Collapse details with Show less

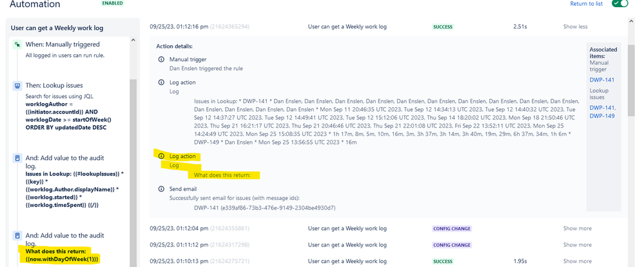[575, 26]
